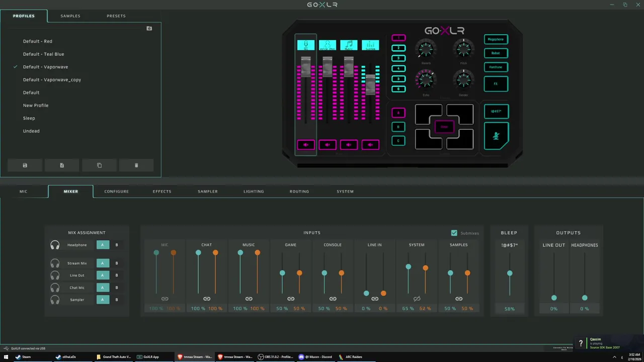
Task: Assign Sampler to mix B
Action: pyautogui.click(x=117, y=300)
